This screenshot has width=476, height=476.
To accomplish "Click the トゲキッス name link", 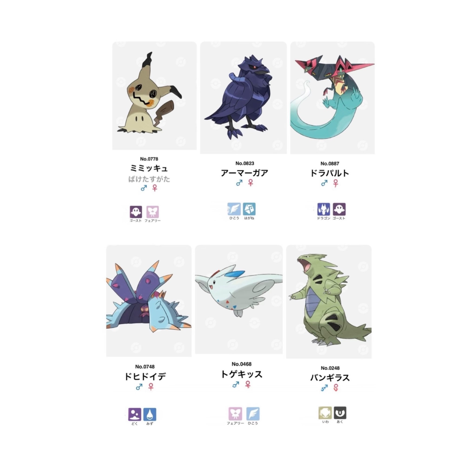I will click(x=242, y=374).
